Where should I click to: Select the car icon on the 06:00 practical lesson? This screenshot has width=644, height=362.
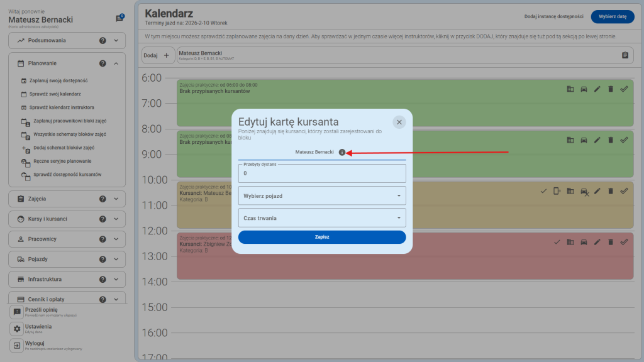[584, 89]
